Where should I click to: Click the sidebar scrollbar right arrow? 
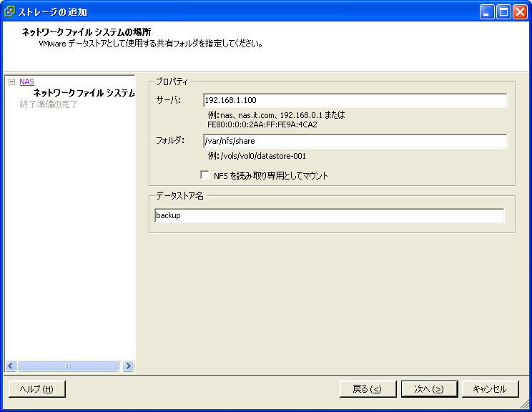pyautogui.click(x=128, y=366)
